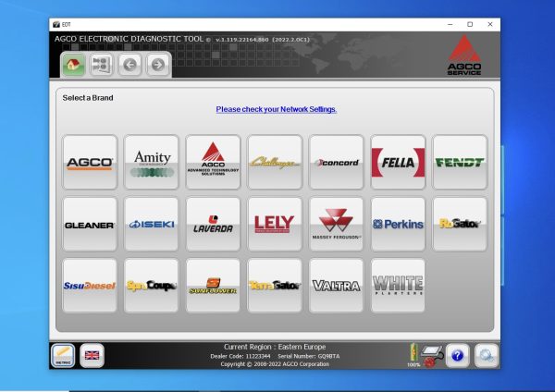Select the TerraGator brand tile
Screen dimensions: 555x392
(275, 286)
